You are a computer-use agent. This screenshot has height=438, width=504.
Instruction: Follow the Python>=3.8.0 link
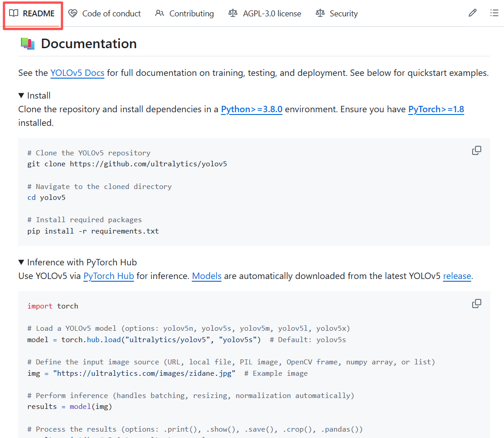[252, 109]
